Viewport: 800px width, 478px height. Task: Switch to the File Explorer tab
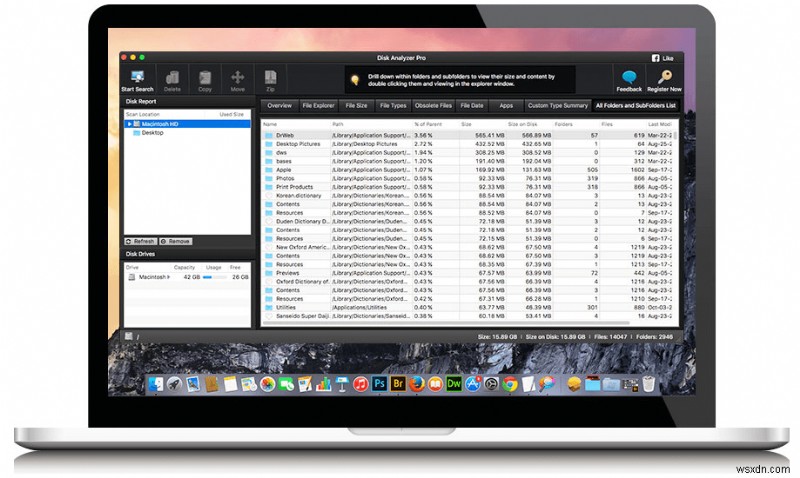coord(318,106)
